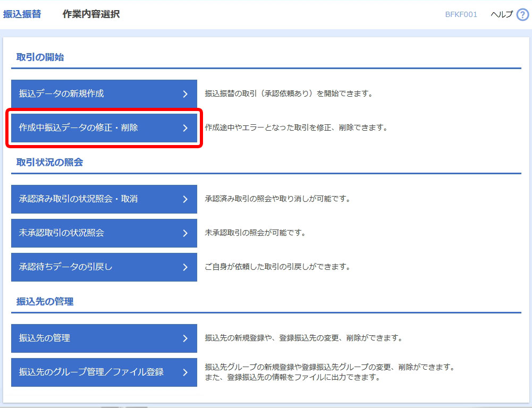Click description ご自身が依頼した取引の引戻しができます
This screenshot has height=408, width=532.
click(277, 267)
